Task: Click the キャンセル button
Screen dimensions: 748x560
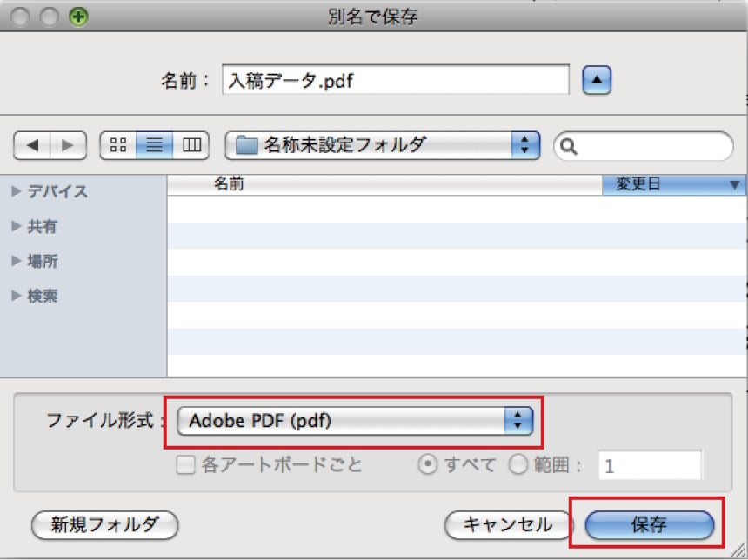Action: 508,524
